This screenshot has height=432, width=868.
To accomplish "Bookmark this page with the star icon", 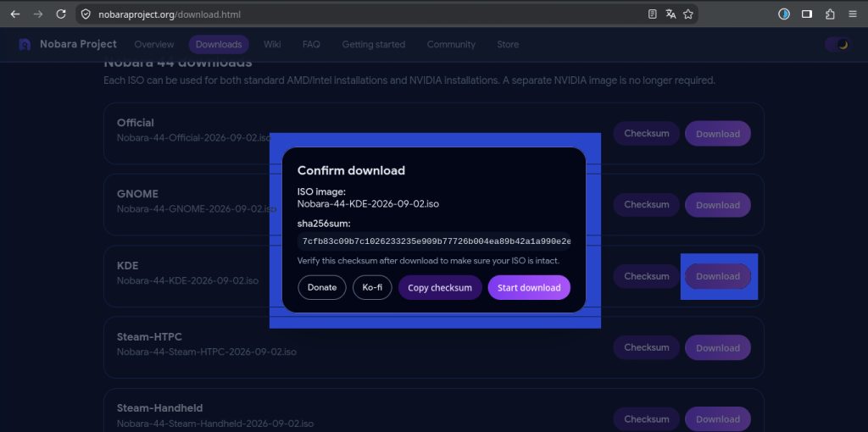I will [x=688, y=14].
